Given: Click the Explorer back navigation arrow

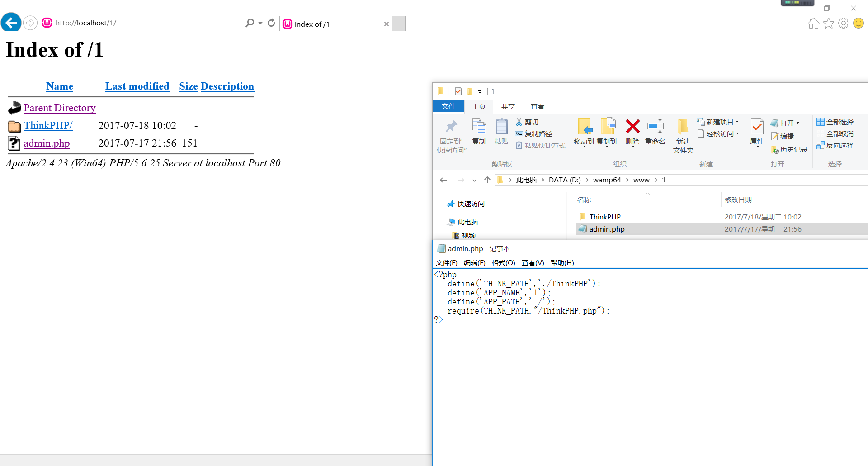Looking at the screenshot, I should (443, 180).
